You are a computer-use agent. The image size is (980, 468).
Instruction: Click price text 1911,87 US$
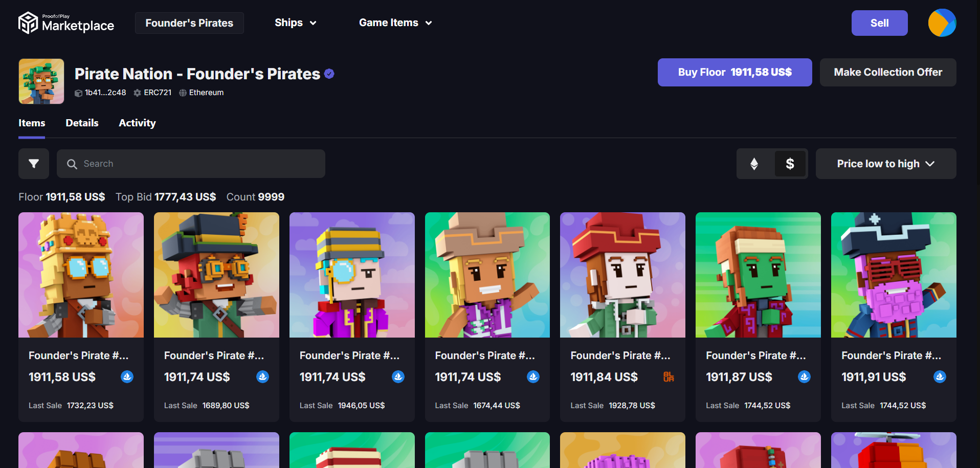739,377
